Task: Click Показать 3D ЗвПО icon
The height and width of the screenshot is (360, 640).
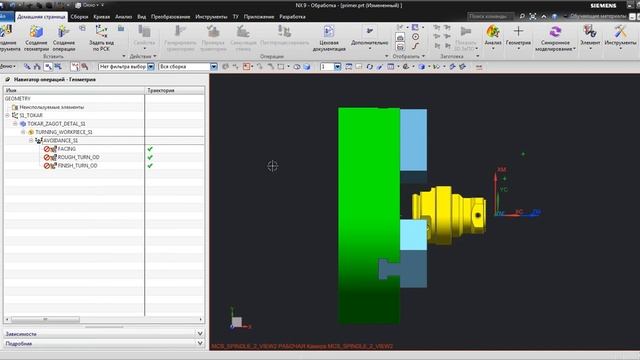Action: point(466,31)
